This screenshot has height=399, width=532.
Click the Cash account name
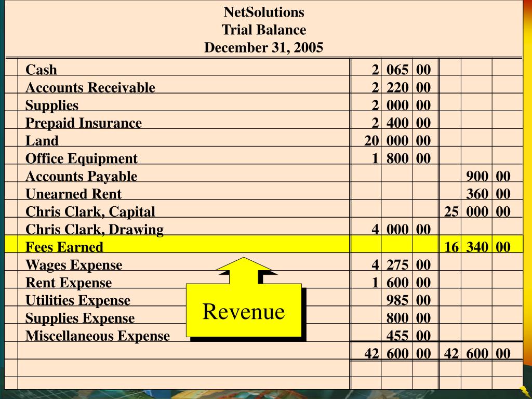41,70
